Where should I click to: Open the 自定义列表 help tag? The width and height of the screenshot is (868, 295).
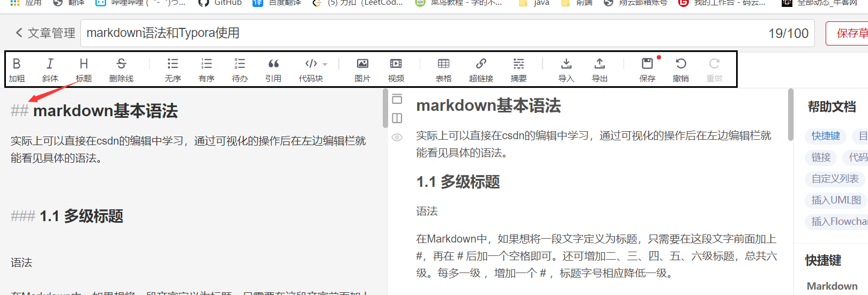tap(835, 179)
